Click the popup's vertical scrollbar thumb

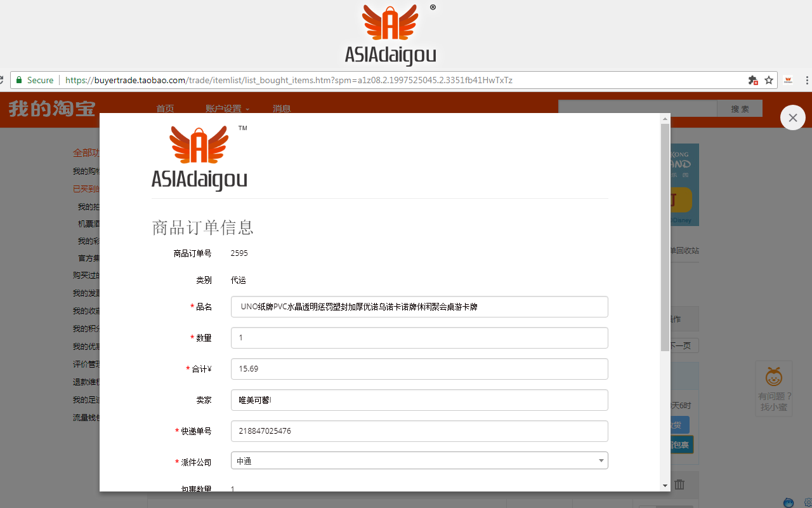click(665, 237)
